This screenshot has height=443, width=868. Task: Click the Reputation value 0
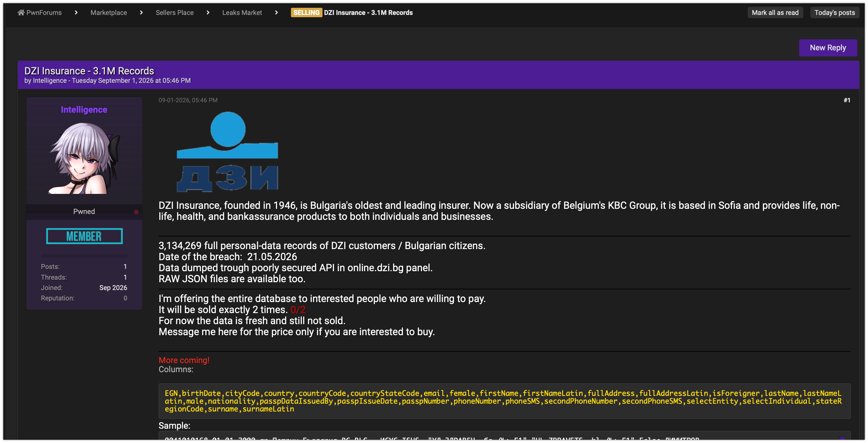coord(125,298)
